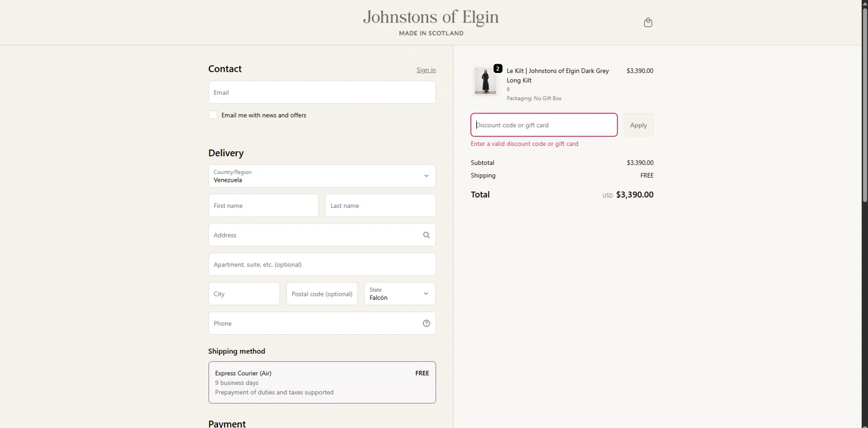This screenshot has height=428, width=868.
Task: Click 'Prepayment of duties and taxes supported'
Action: coord(274,392)
